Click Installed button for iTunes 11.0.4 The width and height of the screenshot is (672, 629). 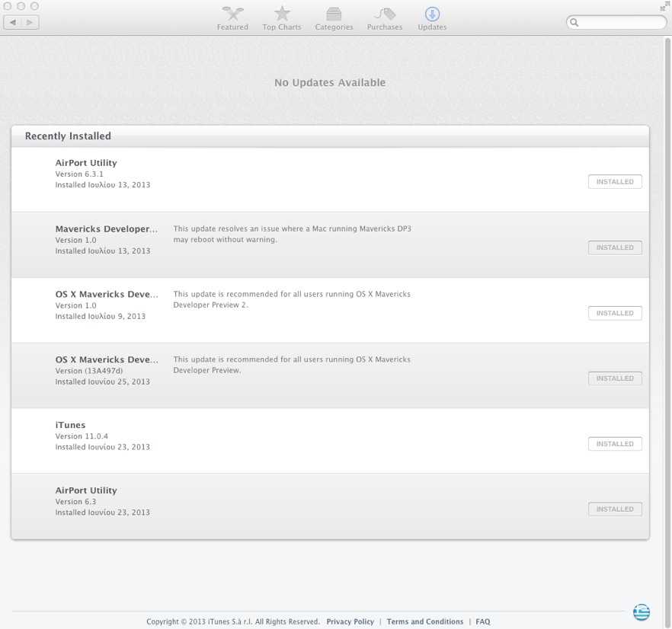pyautogui.click(x=615, y=444)
